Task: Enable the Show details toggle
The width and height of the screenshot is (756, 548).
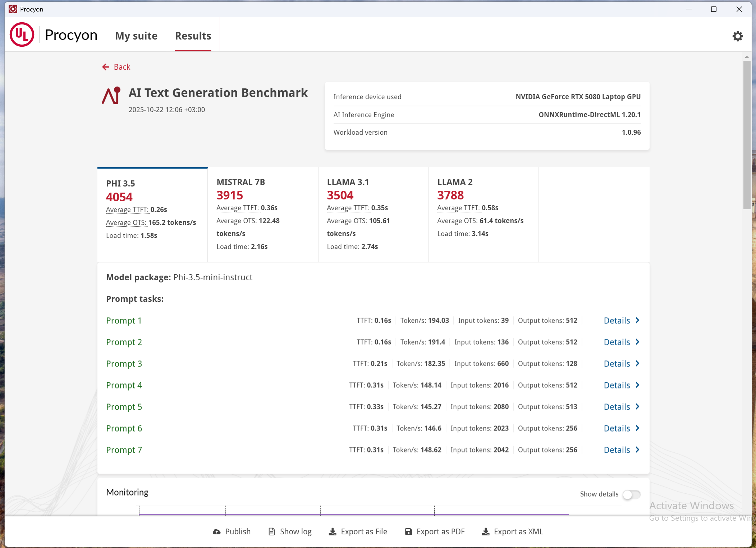Action: (x=631, y=494)
